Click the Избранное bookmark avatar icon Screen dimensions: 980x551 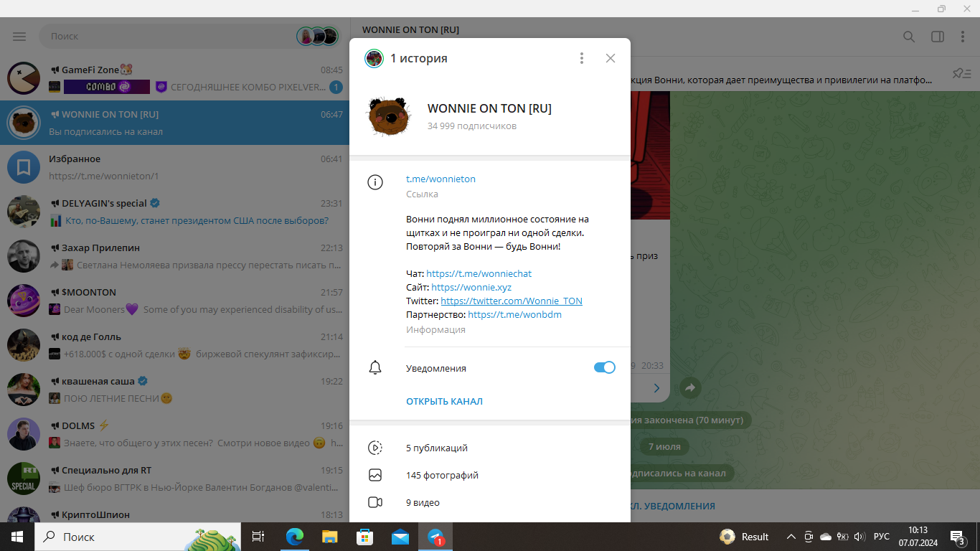click(24, 167)
